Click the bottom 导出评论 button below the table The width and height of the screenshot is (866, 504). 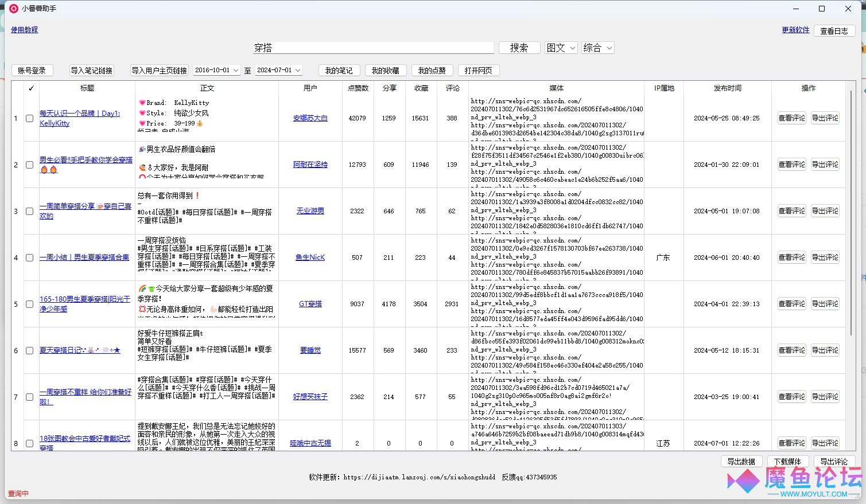pyautogui.click(x=834, y=462)
